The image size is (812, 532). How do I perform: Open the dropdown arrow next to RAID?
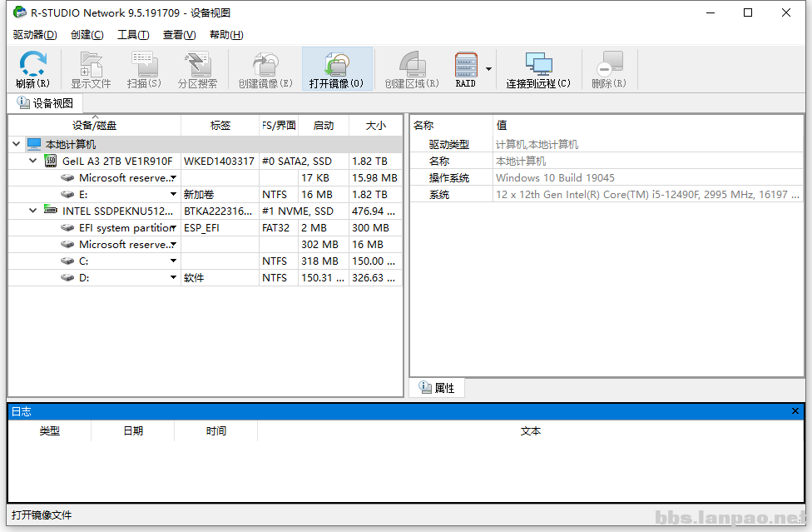(x=488, y=69)
